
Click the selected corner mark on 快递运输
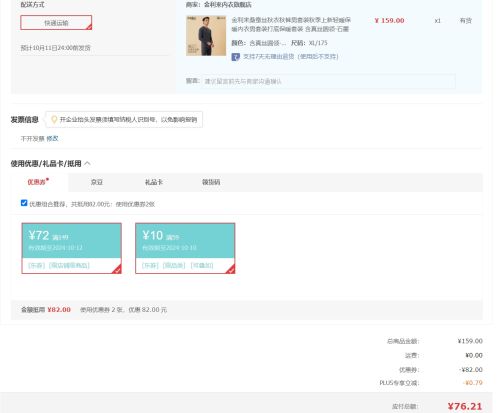coord(89,27)
